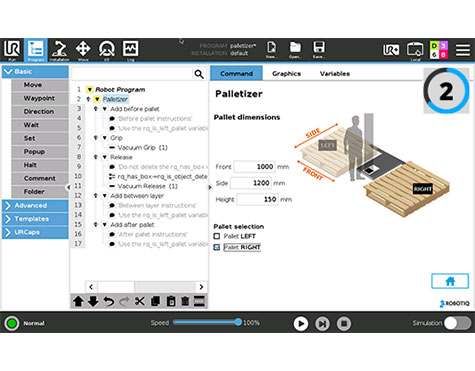The height and width of the screenshot is (371, 475).
Task: Insert a Waypoint command
Action: [x=40, y=98]
